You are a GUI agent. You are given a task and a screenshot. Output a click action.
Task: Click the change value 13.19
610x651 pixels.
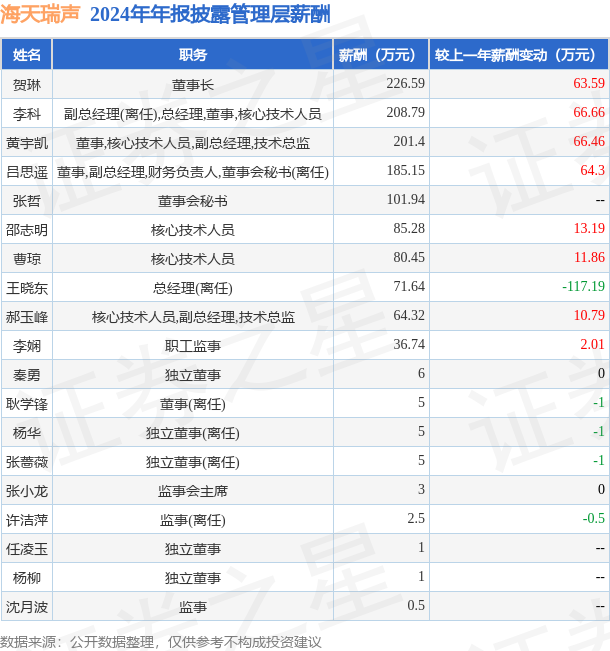pyautogui.click(x=589, y=228)
